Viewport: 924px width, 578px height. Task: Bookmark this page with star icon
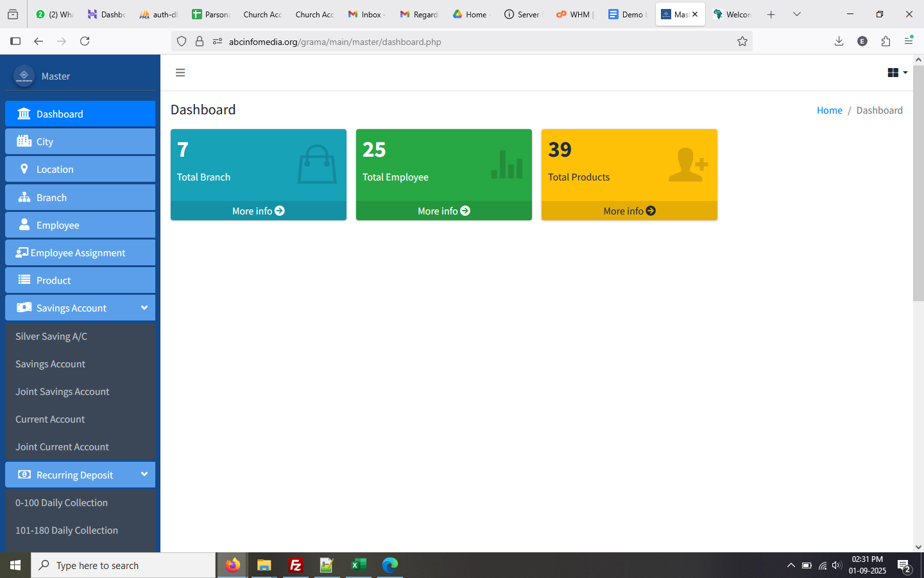pos(742,42)
